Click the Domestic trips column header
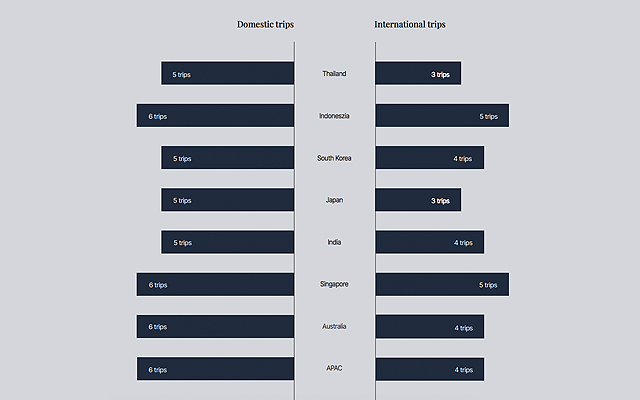The height and width of the screenshot is (400, 640). click(265, 24)
